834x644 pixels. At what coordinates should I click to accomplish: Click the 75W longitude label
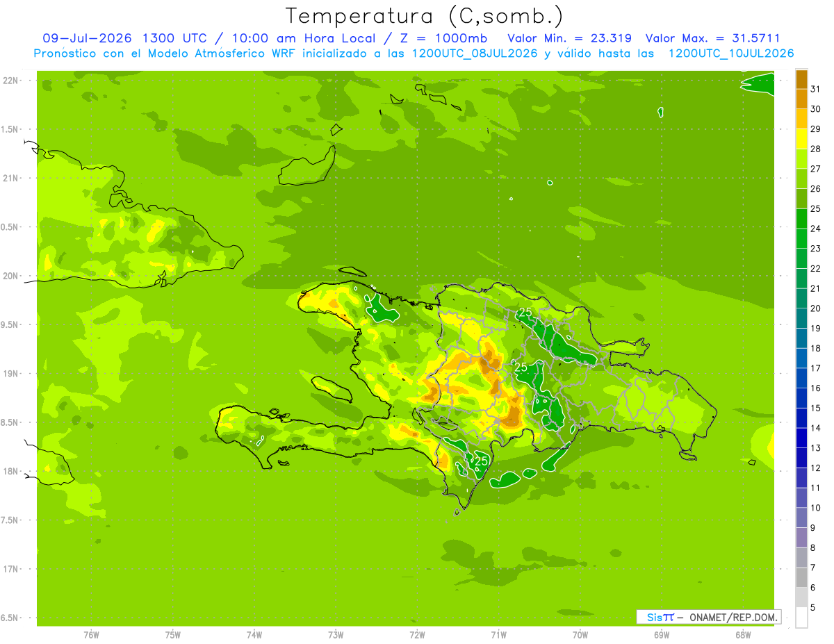point(173,635)
